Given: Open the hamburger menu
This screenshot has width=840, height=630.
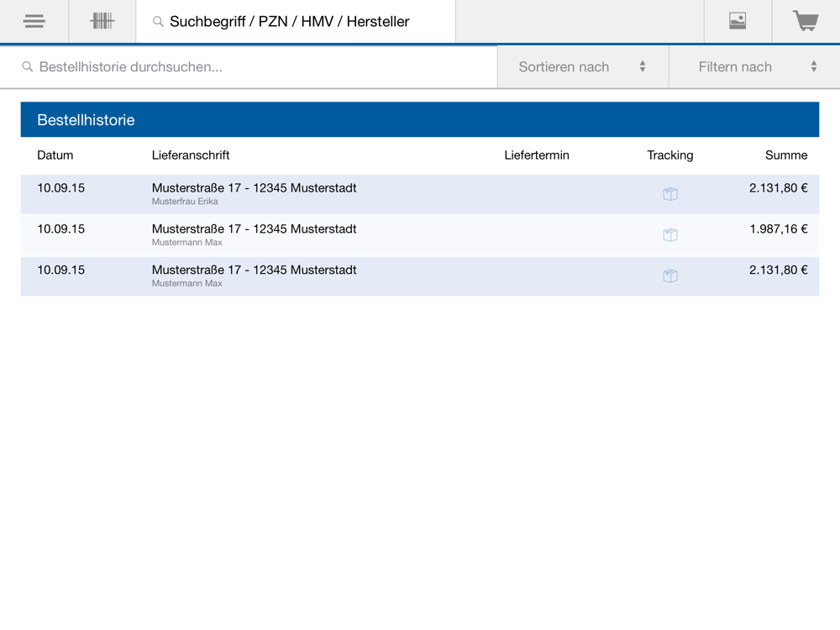Looking at the screenshot, I should click(34, 22).
